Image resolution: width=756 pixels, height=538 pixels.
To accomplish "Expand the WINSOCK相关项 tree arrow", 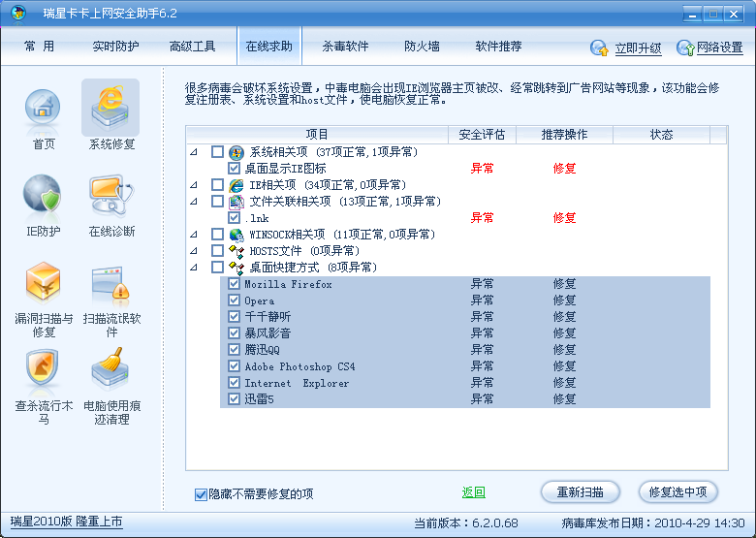I will (x=194, y=235).
